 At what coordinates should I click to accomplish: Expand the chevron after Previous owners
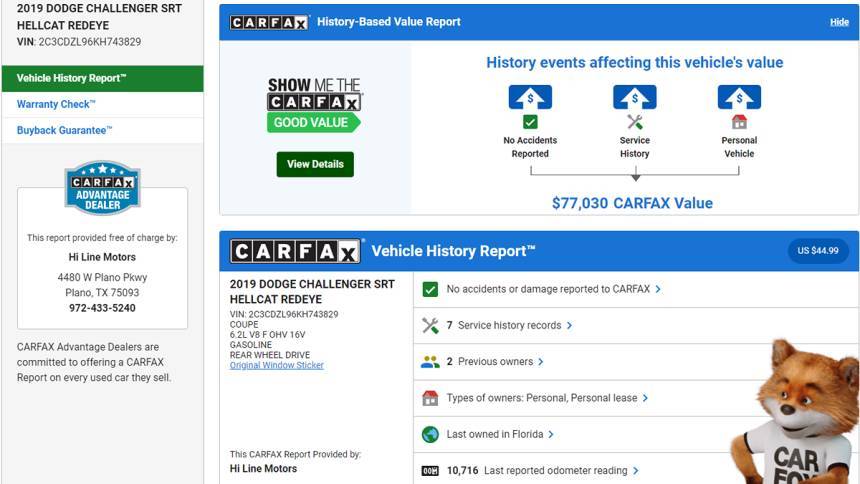click(x=541, y=362)
